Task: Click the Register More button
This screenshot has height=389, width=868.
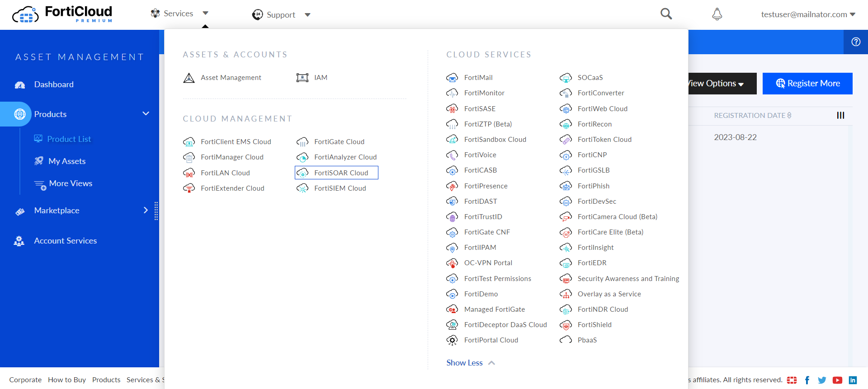Action: click(x=807, y=84)
